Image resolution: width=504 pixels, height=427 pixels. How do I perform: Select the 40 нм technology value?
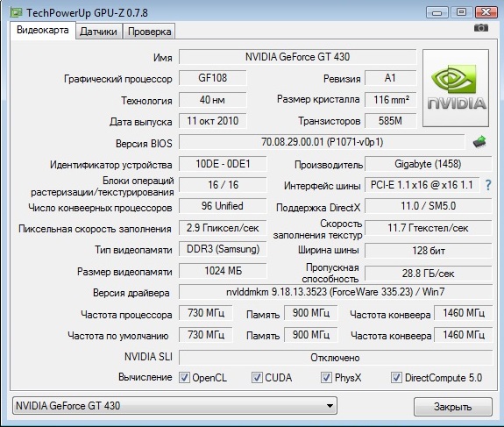pyautogui.click(x=213, y=100)
